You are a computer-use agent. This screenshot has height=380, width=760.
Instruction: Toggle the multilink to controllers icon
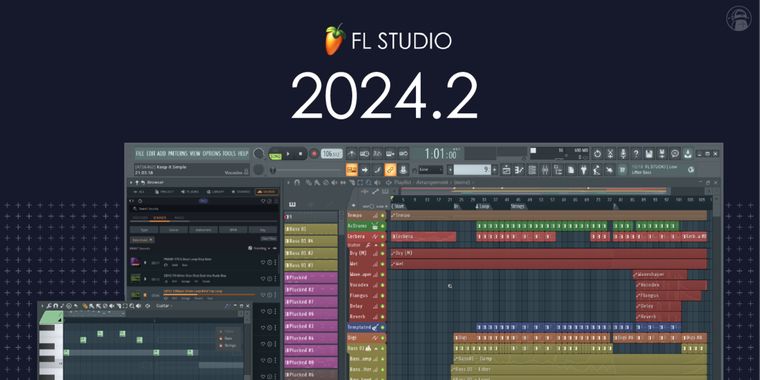click(x=403, y=170)
